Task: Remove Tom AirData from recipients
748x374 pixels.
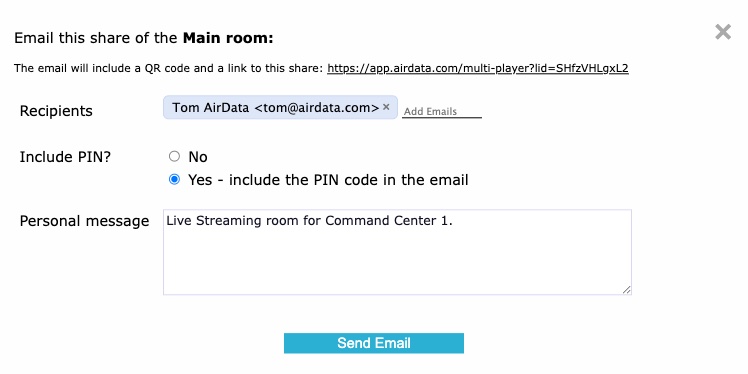Action: coord(386,107)
